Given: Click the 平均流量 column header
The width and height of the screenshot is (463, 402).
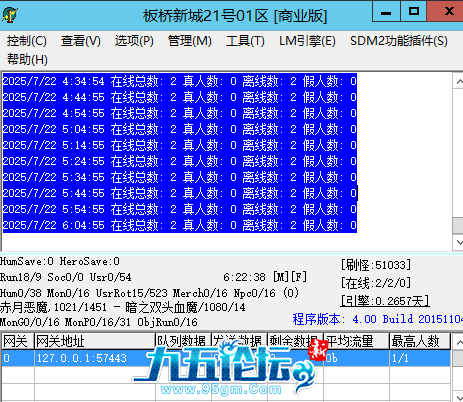Looking at the screenshot, I should (356, 341).
